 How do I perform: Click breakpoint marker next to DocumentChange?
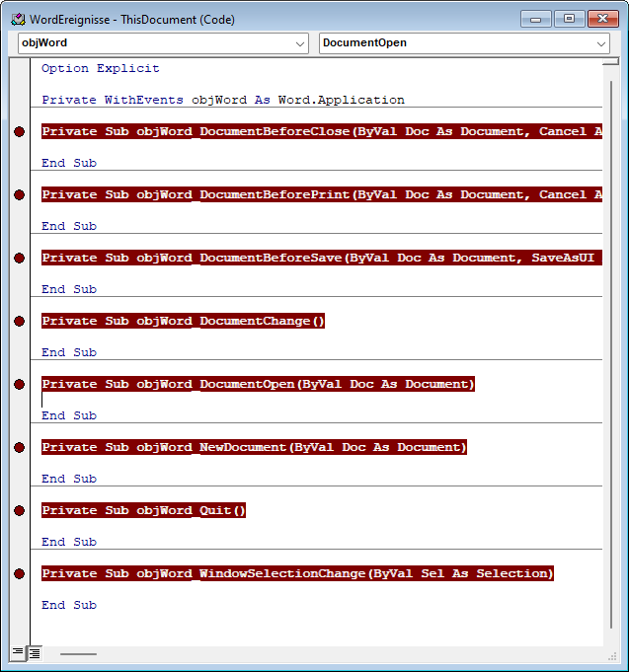[19, 322]
